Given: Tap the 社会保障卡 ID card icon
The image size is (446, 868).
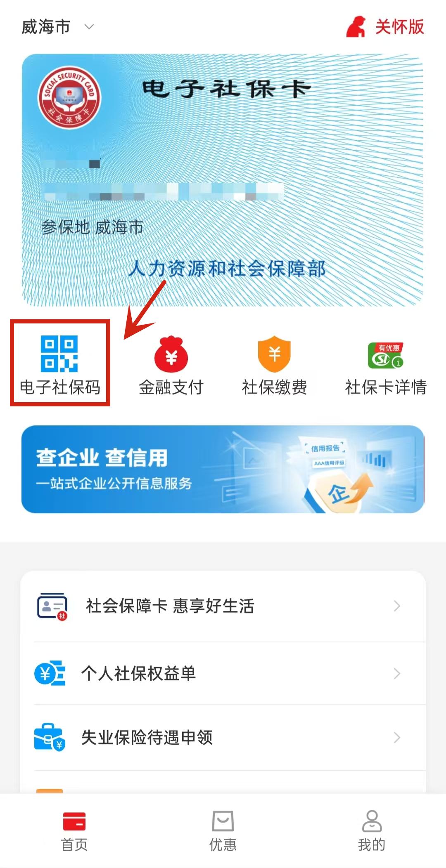Looking at the screenshot, I should pyautogui.click(x=52, y=606).
